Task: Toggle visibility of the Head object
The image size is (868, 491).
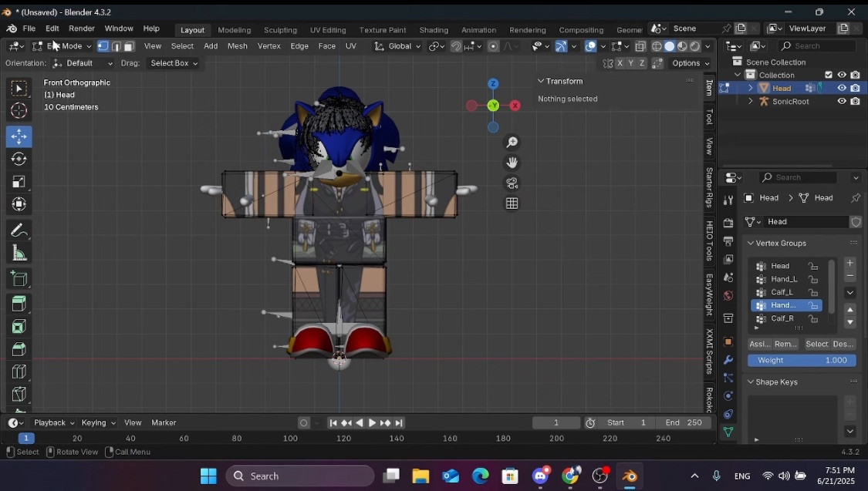Action: pos(843,88)
